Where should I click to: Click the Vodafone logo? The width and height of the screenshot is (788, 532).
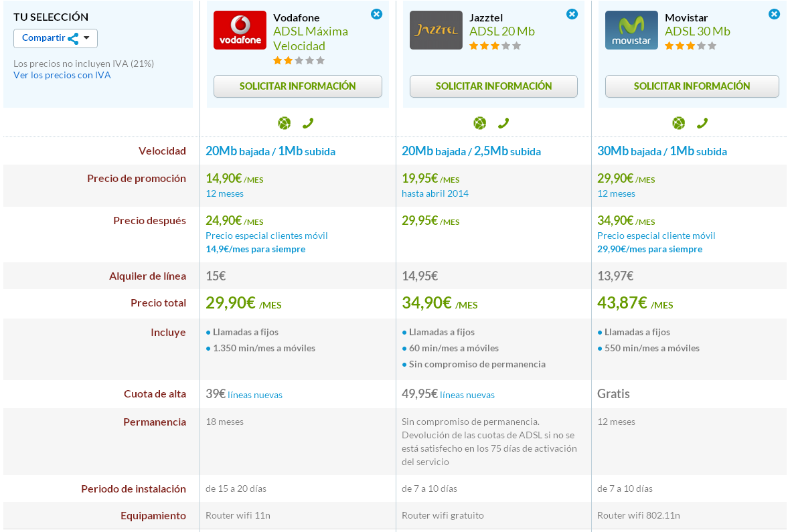click(x=240, y=30)
